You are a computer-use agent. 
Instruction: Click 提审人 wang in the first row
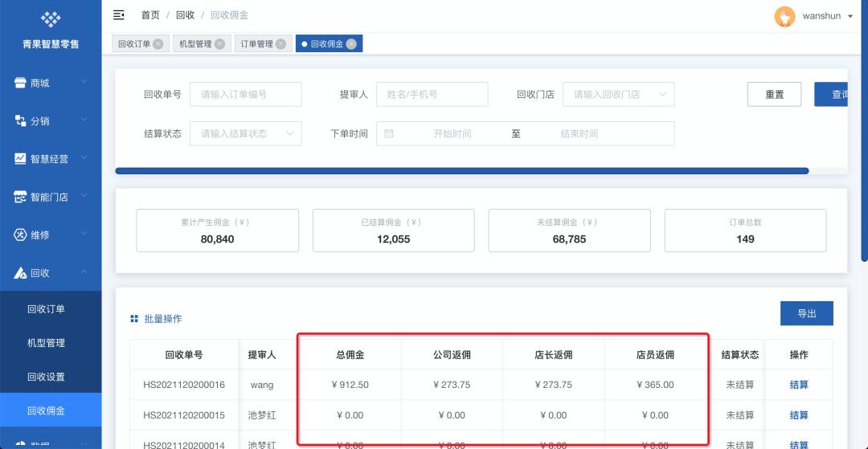[262, 385]
